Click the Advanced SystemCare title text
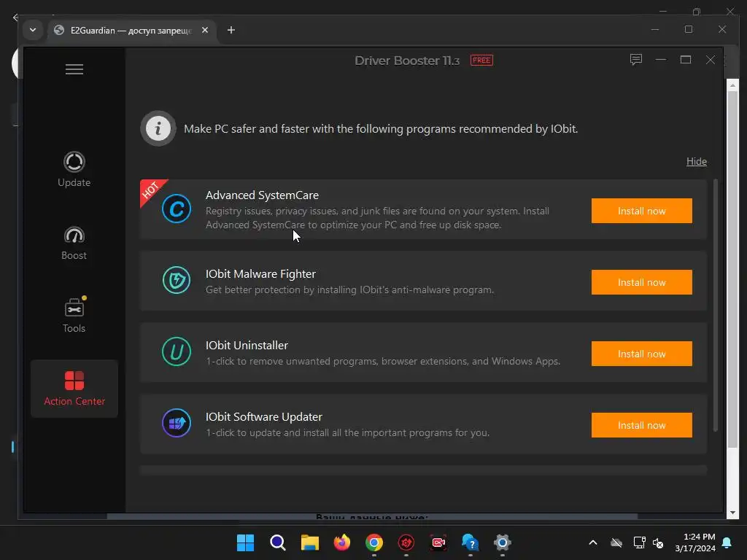This screenshot has width=747, height=560. (x=262, y=195)
